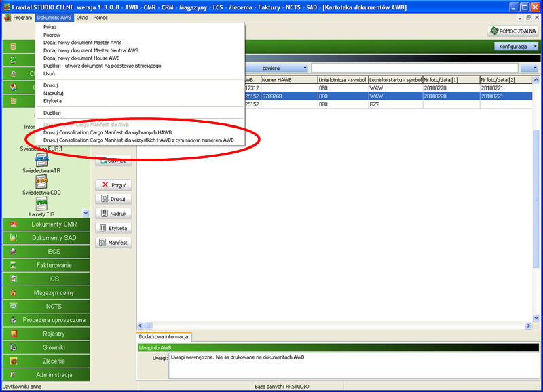Select Dodaj nowy dokument Master Neutral AWB
543x392 pixels.
point(141,50)
